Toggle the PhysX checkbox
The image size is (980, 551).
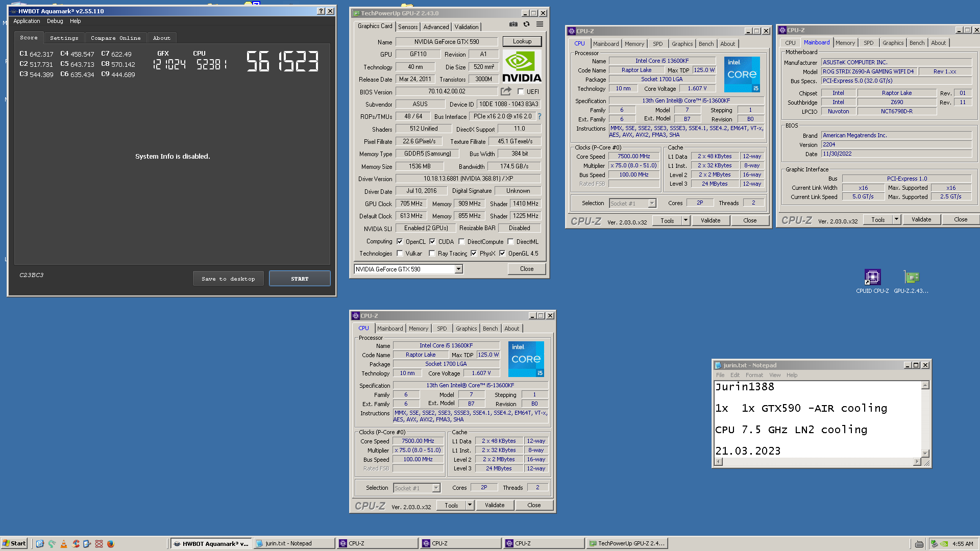tap(474, 254)
